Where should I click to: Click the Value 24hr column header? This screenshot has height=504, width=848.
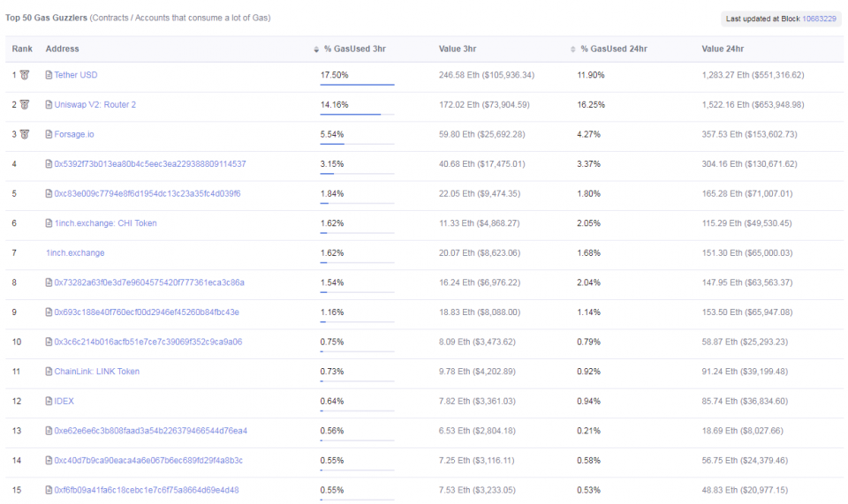pos(724,49)
